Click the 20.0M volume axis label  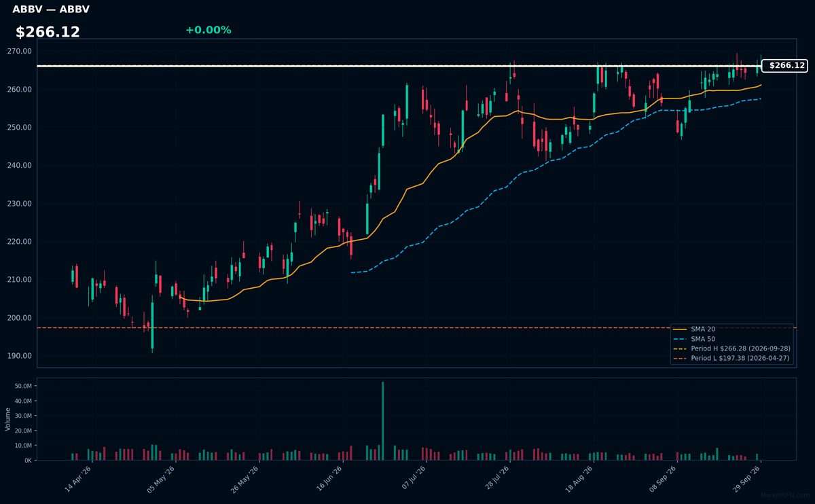point(24,431)
